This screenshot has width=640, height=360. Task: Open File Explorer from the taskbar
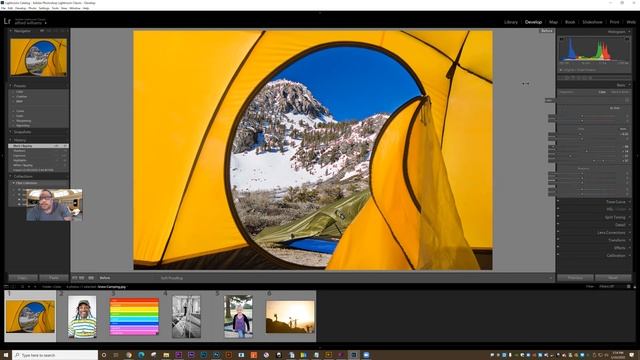pyautogui.click(x=166, y=355)
